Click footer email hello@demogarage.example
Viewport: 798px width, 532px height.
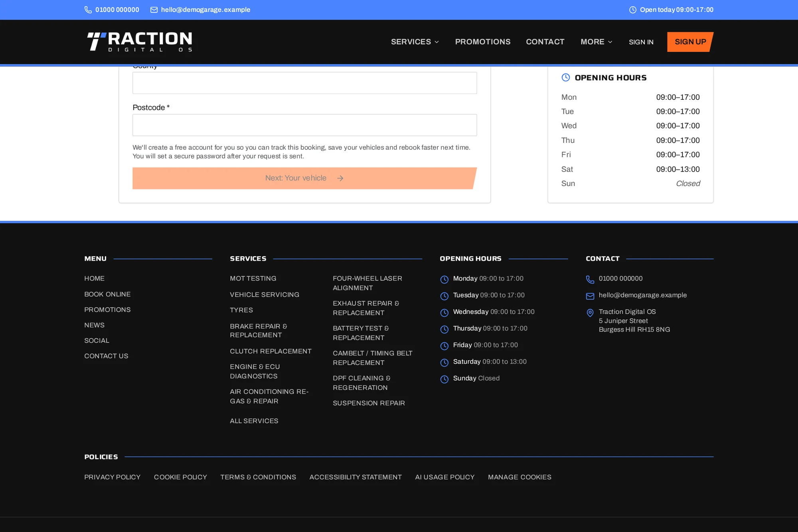click(643, 295)
